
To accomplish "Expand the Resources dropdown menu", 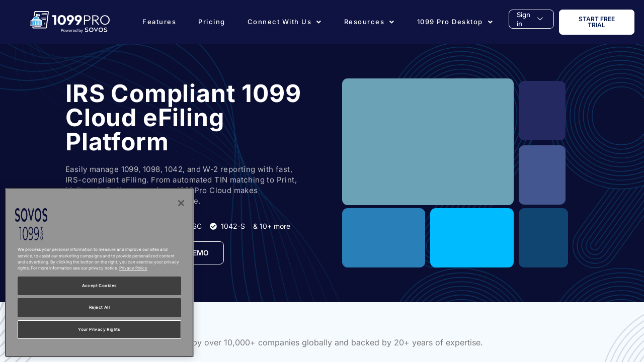I will pyautogui.click(x=369, y=22).
